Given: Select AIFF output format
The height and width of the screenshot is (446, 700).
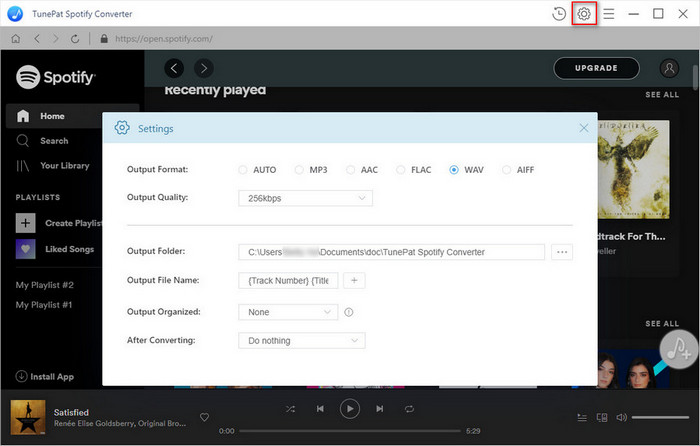Looking at the screenshot, I should (506, 170).
